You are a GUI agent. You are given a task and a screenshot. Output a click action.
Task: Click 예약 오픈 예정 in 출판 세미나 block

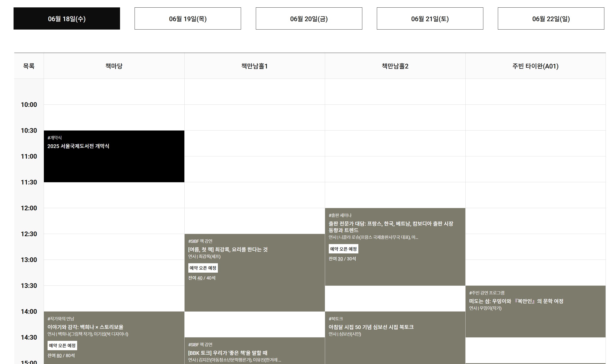(x=343, y=249)
